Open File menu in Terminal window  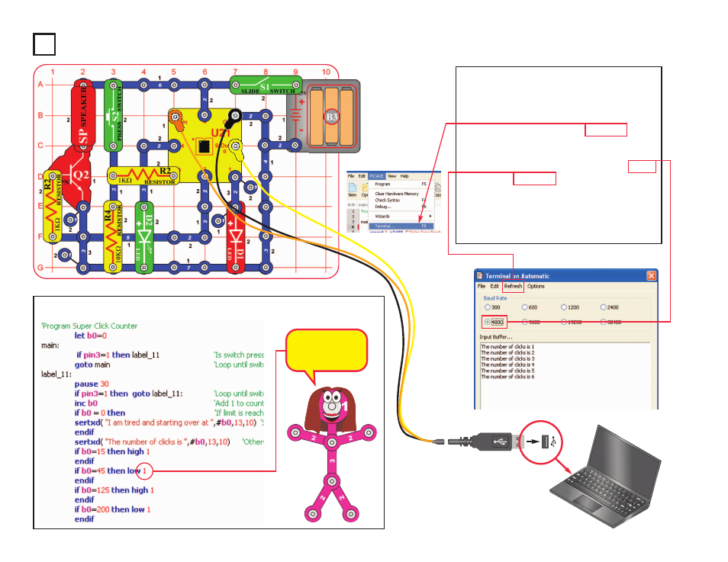482,286
